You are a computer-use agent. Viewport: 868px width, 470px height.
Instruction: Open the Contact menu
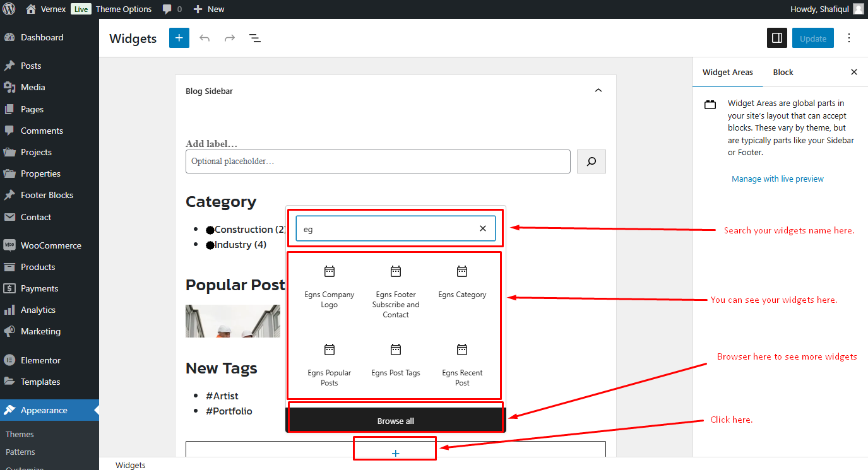(x=36, y=217)
